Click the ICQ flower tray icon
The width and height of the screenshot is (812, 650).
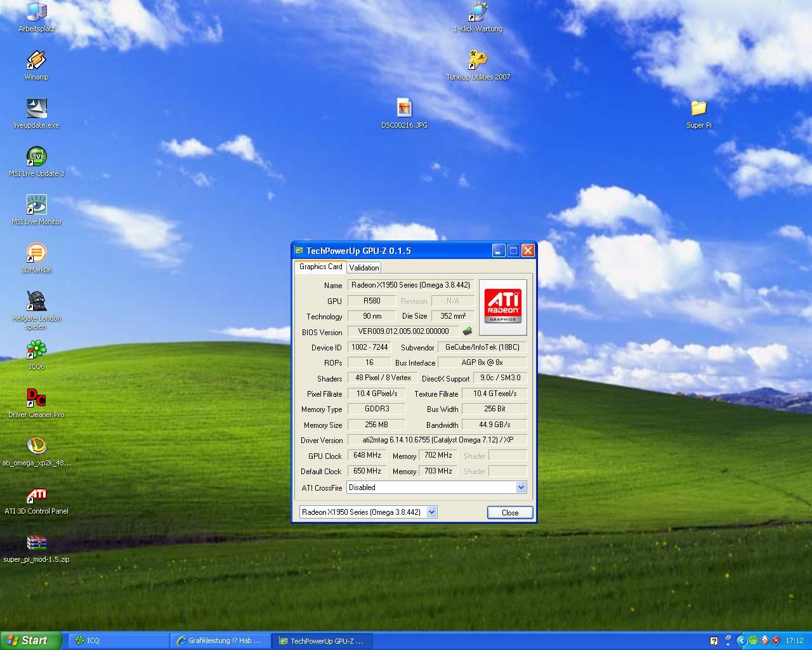[x=753, y=640]
